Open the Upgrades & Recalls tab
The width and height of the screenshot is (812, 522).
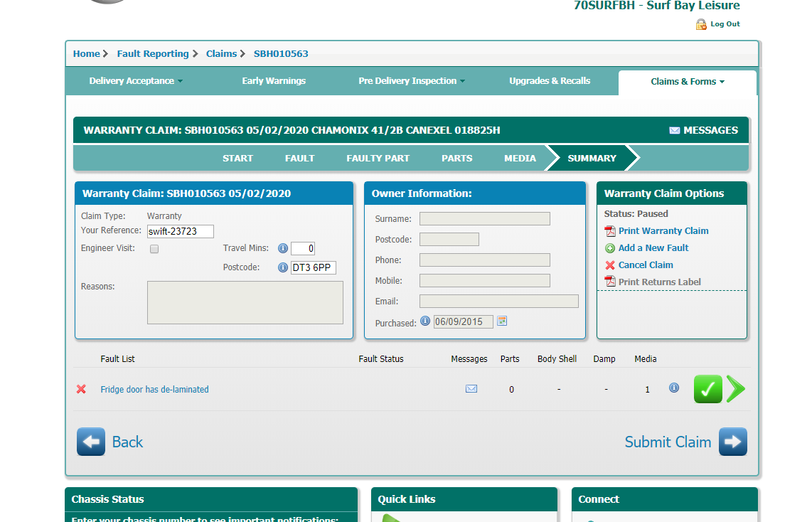pyautogui.click(x=550, y=81)
